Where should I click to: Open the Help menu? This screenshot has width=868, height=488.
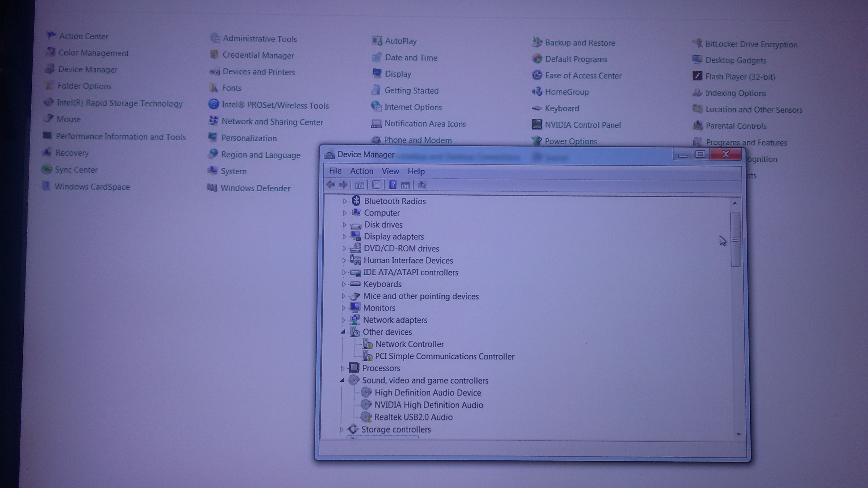tap(416, 171)
